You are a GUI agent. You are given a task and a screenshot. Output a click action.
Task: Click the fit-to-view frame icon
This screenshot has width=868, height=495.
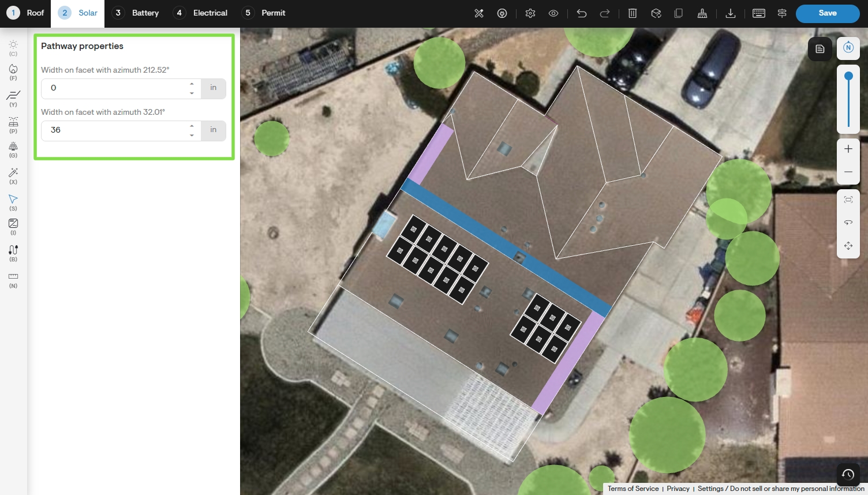(848, 200)
